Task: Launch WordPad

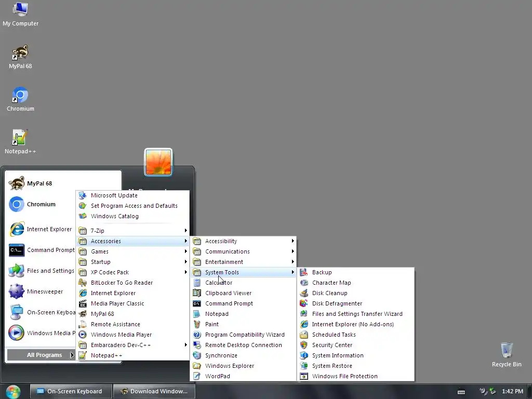Action: tap(243, 376)
